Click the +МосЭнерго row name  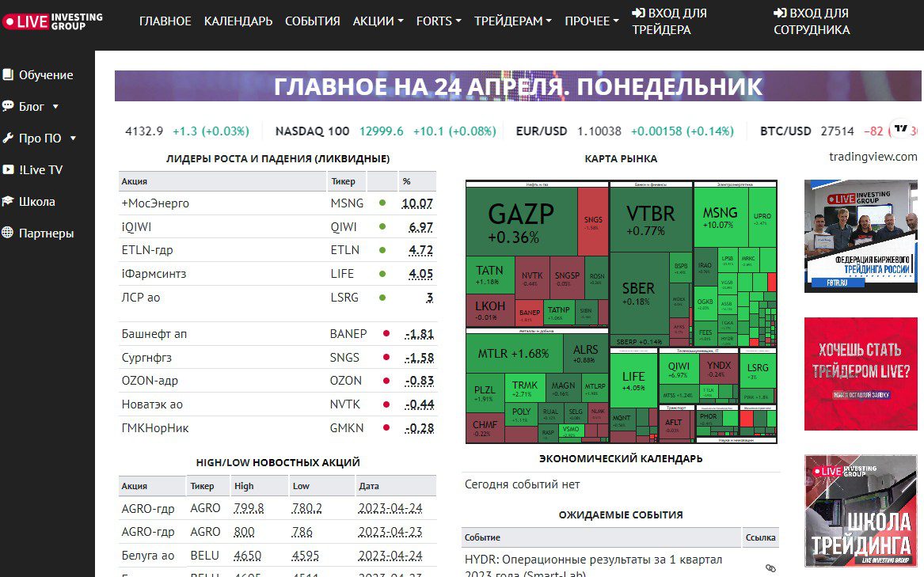tap(155, 203)
